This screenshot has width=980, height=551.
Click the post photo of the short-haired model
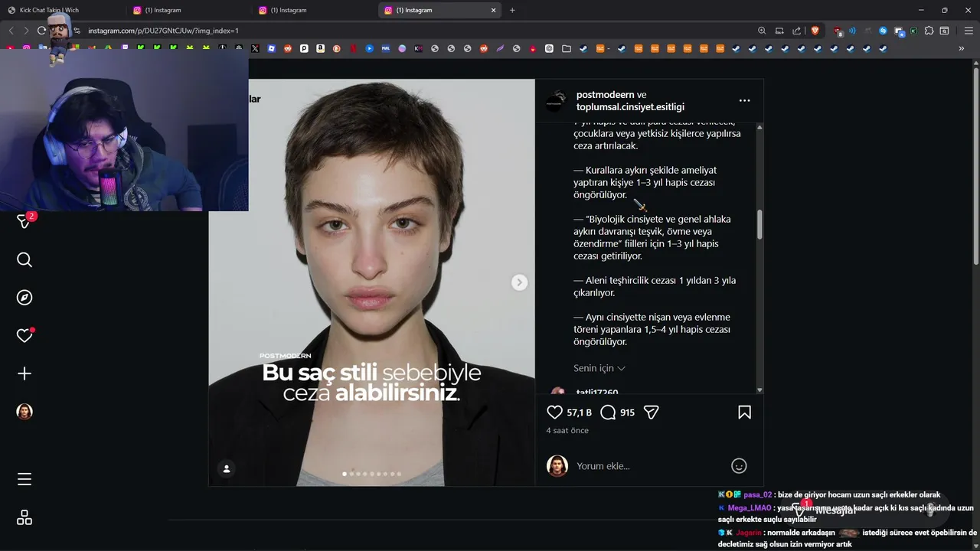372,282
